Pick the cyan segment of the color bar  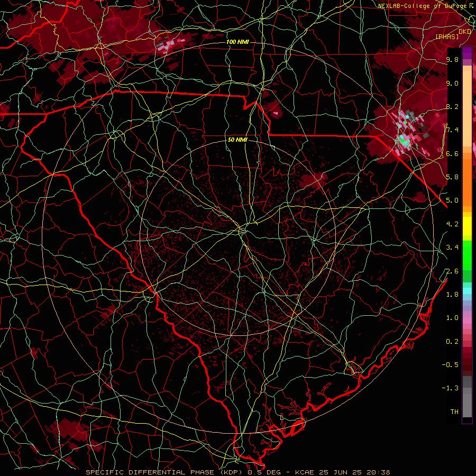(x=467, y=291)
